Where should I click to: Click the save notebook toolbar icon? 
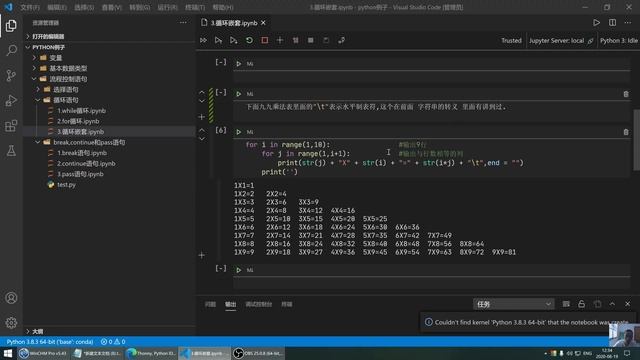coord(326,40)
